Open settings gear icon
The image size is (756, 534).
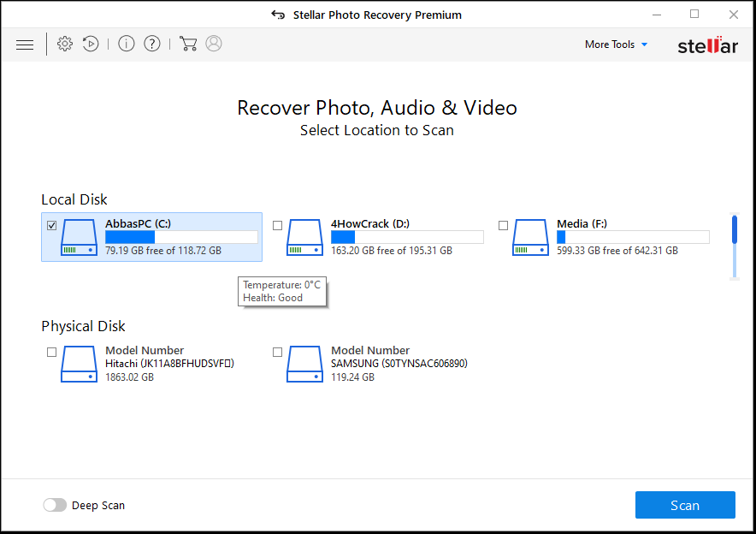(x=65, y=44)
